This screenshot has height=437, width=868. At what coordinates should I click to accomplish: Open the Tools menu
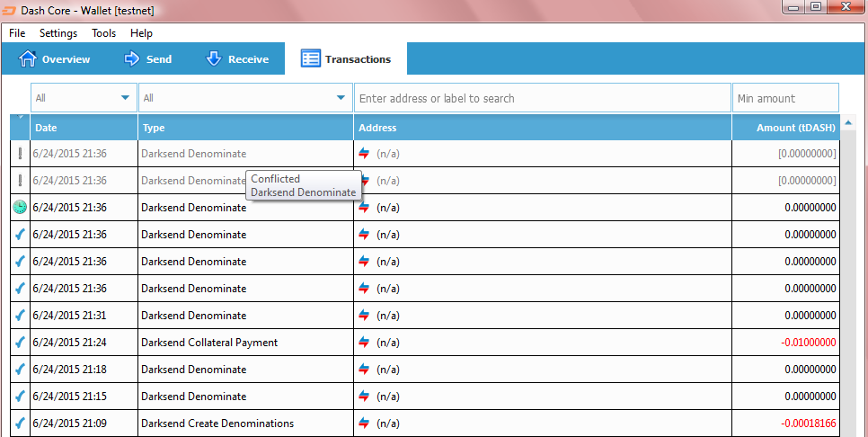coord(104,33)
